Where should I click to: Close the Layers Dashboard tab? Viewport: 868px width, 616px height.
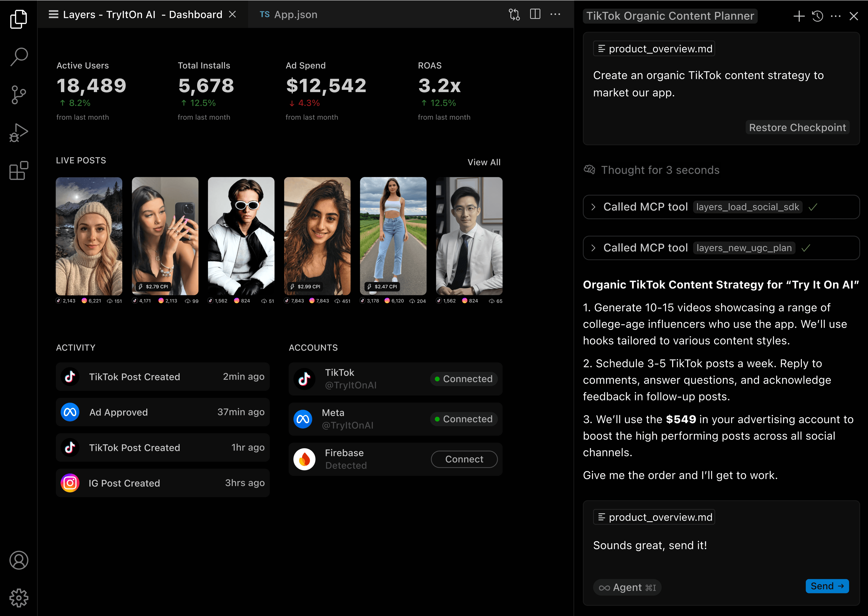[x=233, y=14]
